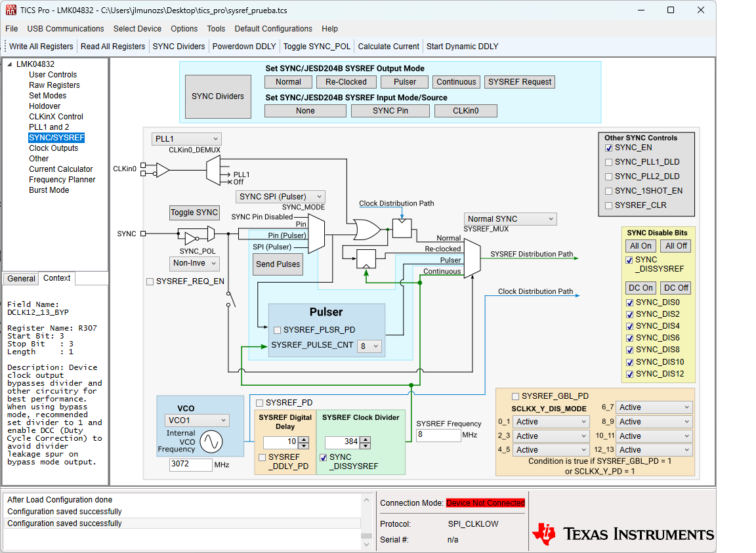Click the DC On button
This screenshot has width=756, height=553.
pyautogui.click(x=640, y=288)
